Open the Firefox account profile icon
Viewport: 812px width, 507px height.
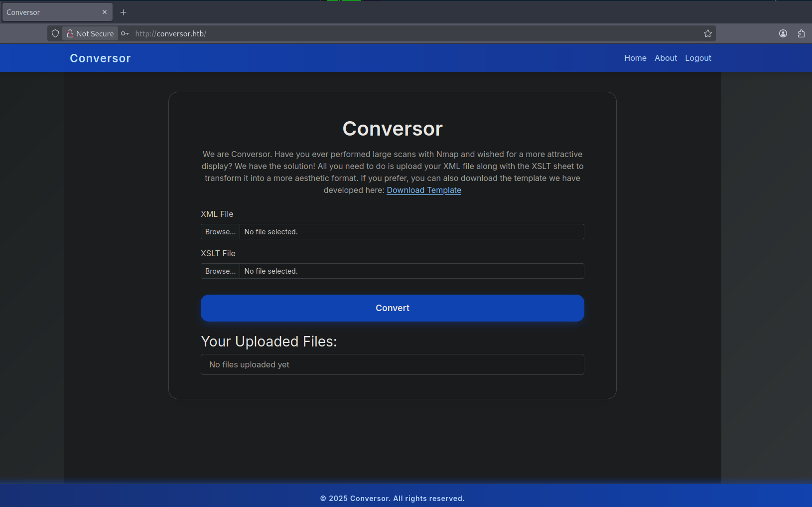(x=783, y=33)
